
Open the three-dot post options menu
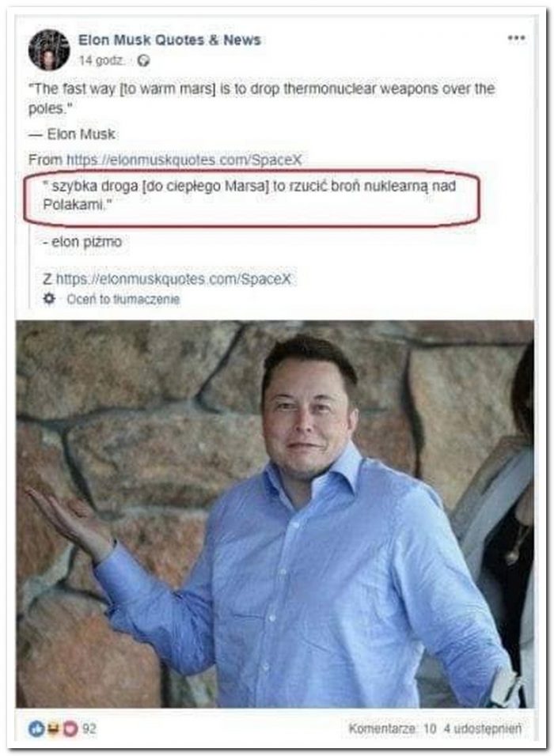516,39
